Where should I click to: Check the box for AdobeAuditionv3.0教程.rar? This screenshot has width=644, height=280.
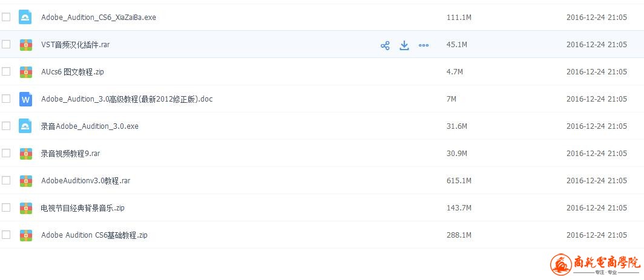click(x=6, y=180)
